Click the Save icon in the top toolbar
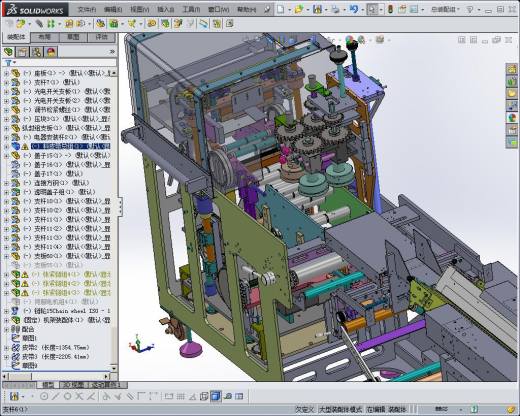The height and width of the screenshot is (416, 520). [317, 10]
